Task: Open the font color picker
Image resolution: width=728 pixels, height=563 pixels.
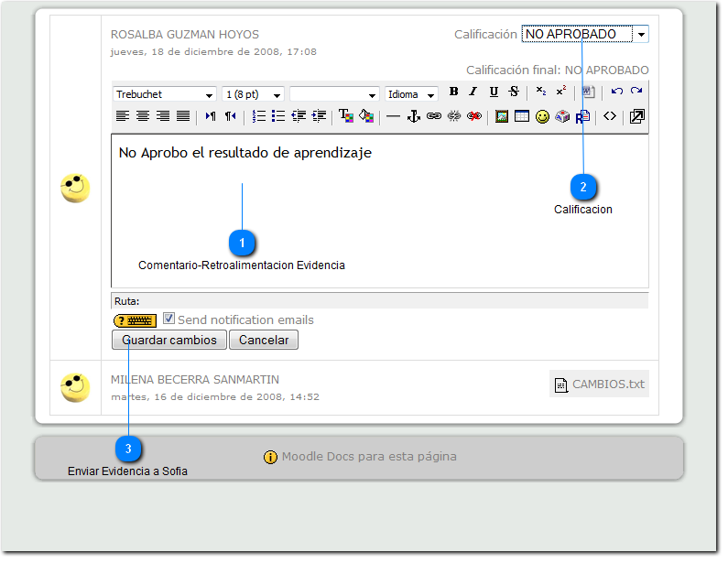Action: 346,116
